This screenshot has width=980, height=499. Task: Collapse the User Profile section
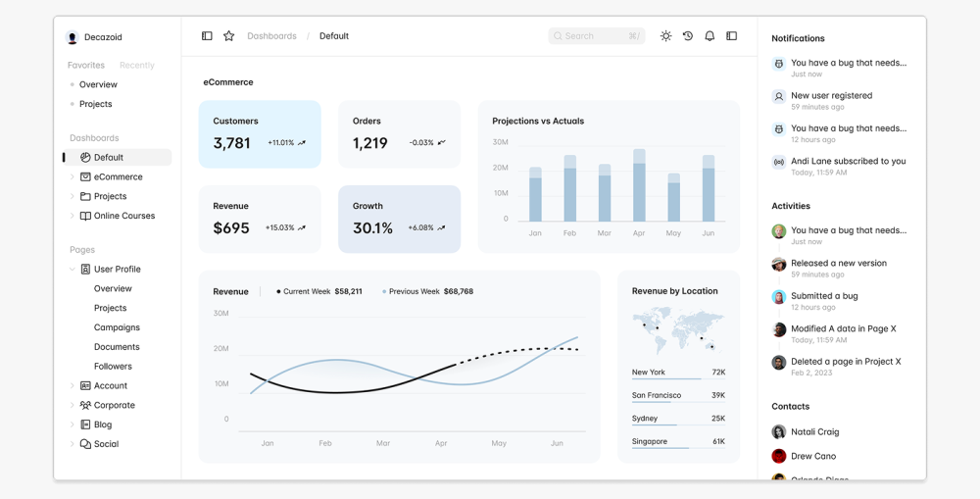coord(72,270)
